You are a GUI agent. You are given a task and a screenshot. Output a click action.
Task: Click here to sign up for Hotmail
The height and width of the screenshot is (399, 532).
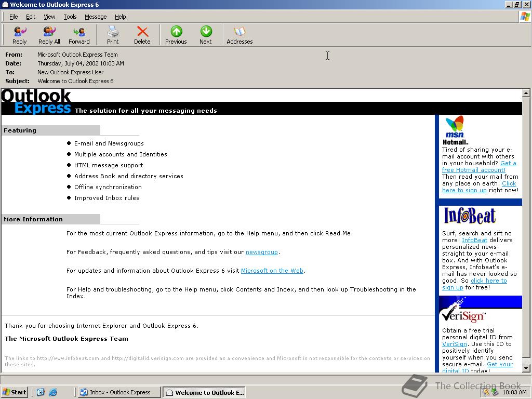tap(464, 190)
